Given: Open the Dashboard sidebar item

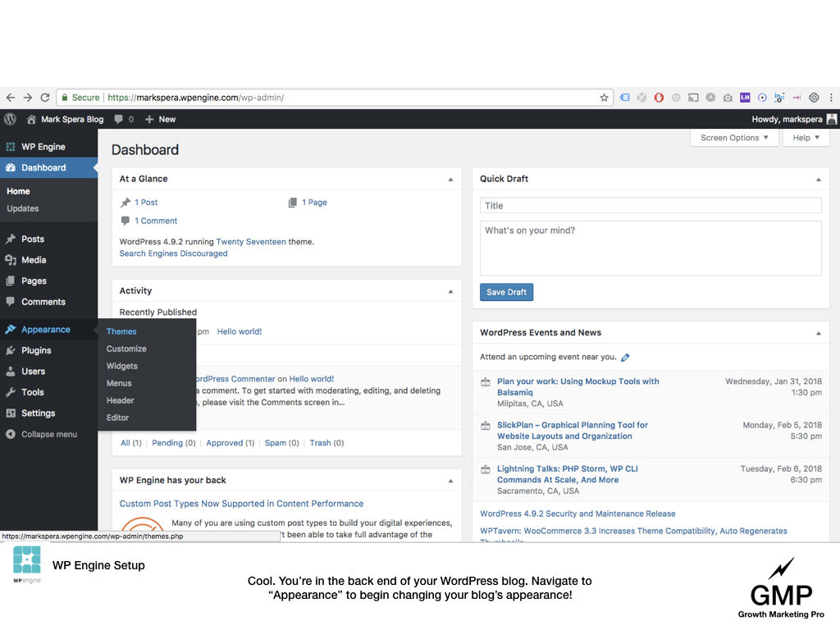Looking at the screenshot, I should [x=48, y=167].
